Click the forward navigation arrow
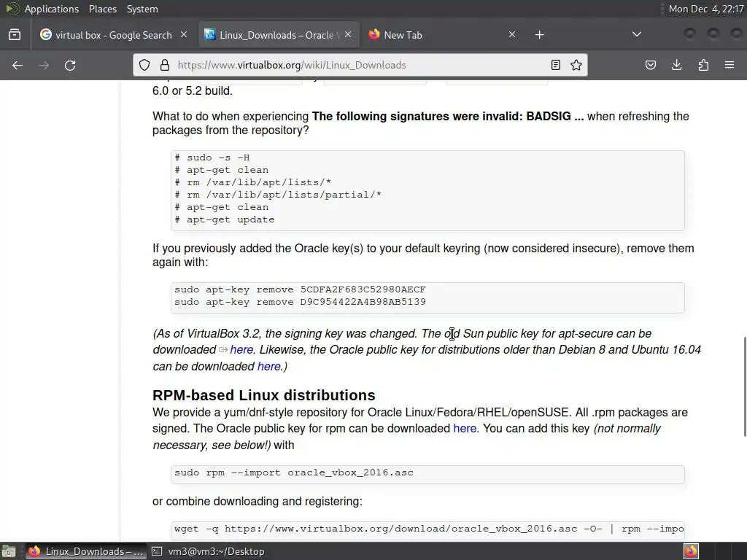Viewport: 747px width, 560px height. pos(44,65)
